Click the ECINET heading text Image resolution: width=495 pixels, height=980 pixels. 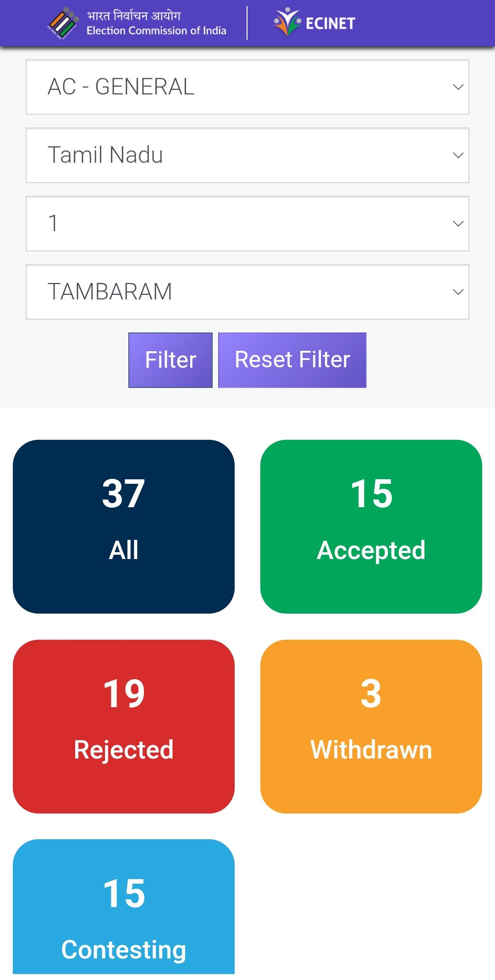330,23
